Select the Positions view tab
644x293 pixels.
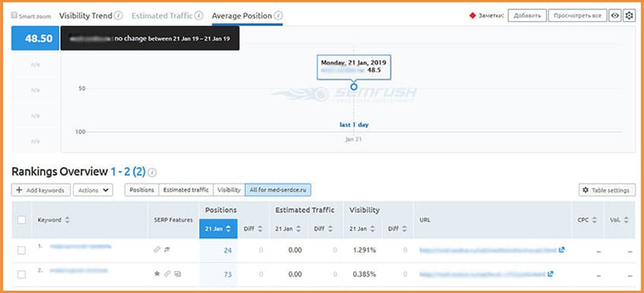142,190
